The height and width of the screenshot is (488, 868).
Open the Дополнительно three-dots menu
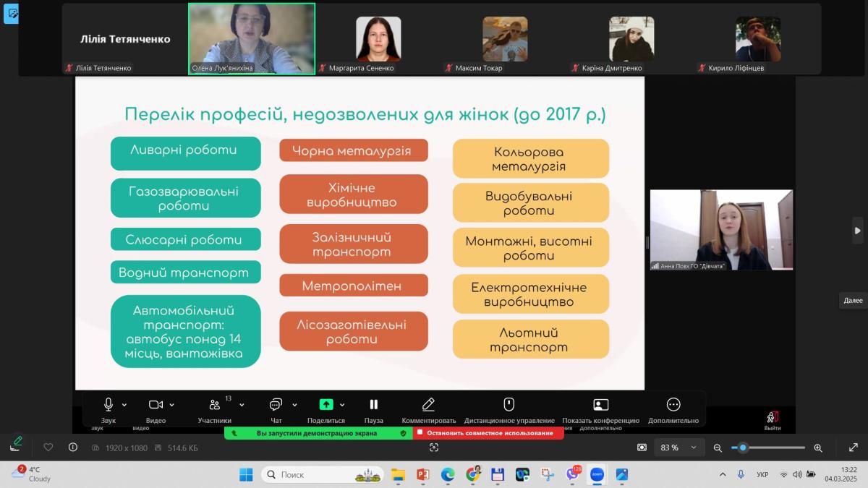[x=673, y=404]
